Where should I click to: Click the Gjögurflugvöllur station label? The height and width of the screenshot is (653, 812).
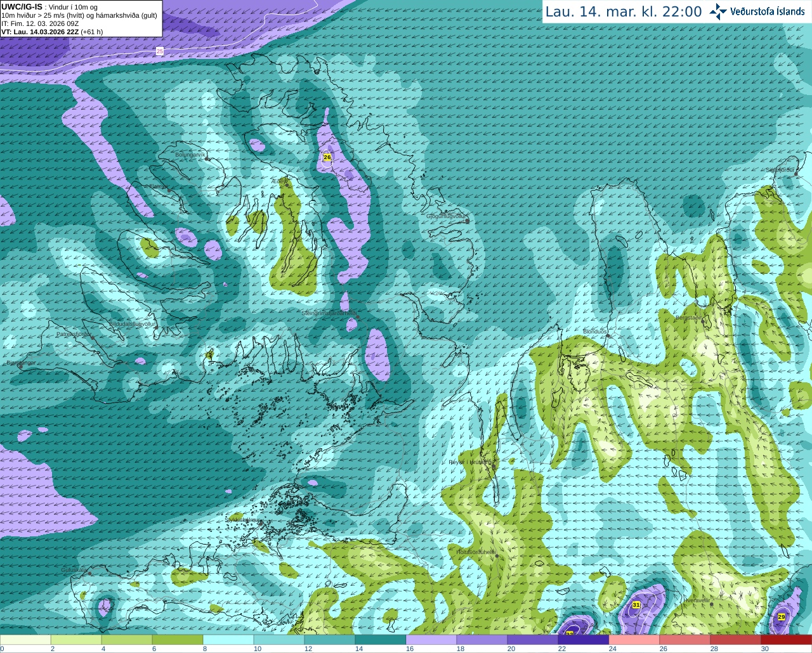click(x=446, y=216)
